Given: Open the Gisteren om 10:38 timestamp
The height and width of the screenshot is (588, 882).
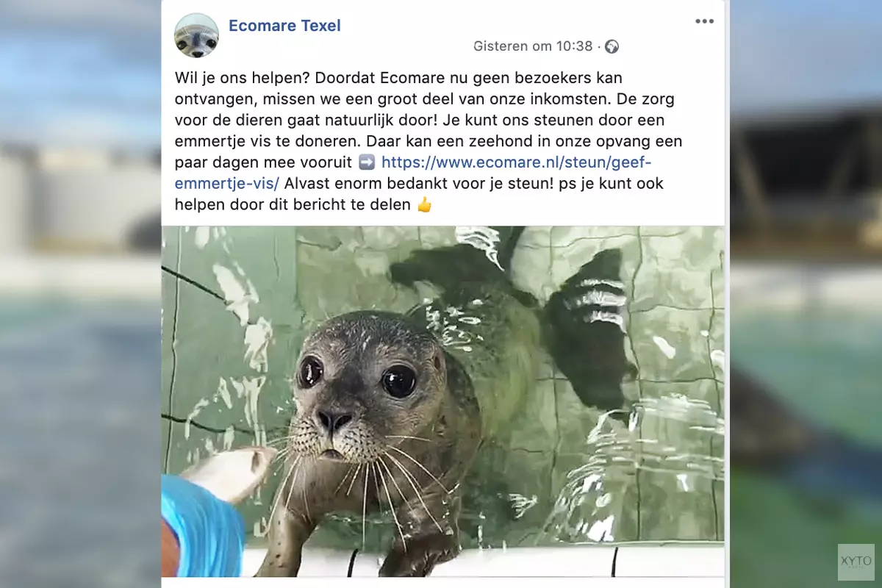Looking at the screenshot, I should tap(533, 46).
